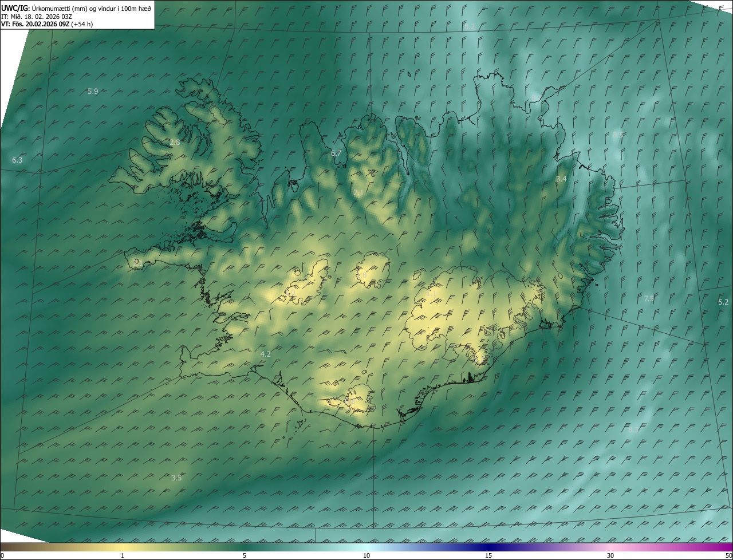Viewport: 733px width, 560px height.
Task: Click the colorbar tick label 10
Action: [366, 555]
